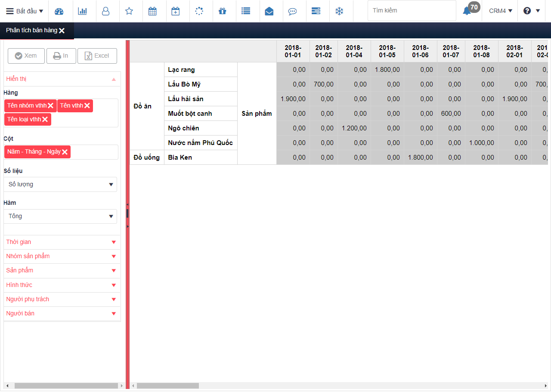The height and width of the screenshot is (392, 551).
Task: Select the Lạc rang row label
Action: (x=201, y=70)
